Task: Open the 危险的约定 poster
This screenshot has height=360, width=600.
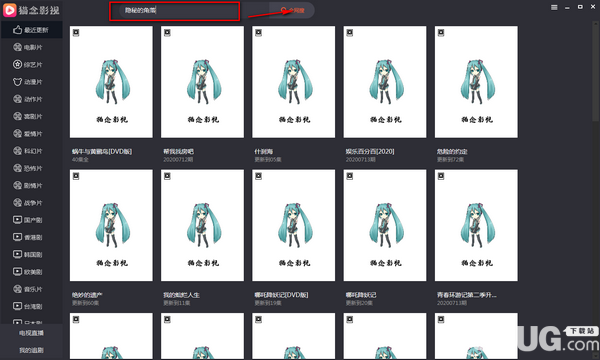Action: 476,82
